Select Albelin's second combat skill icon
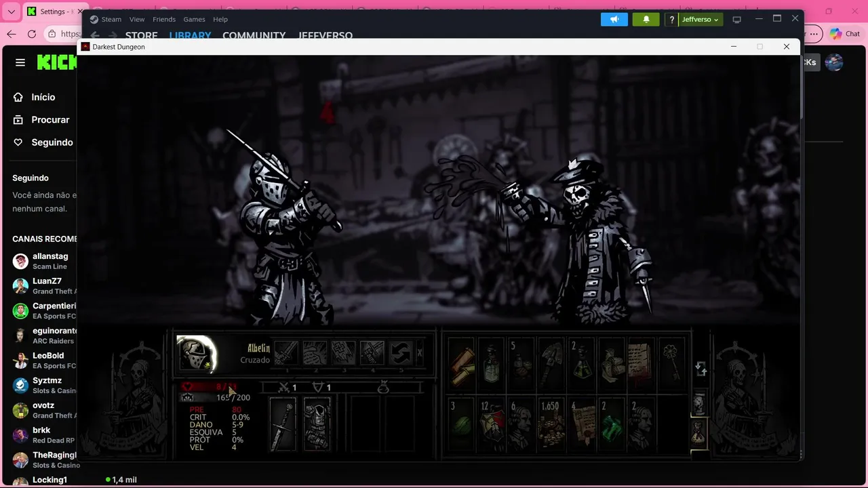This screenshot has width=868, height=488. 315,353
